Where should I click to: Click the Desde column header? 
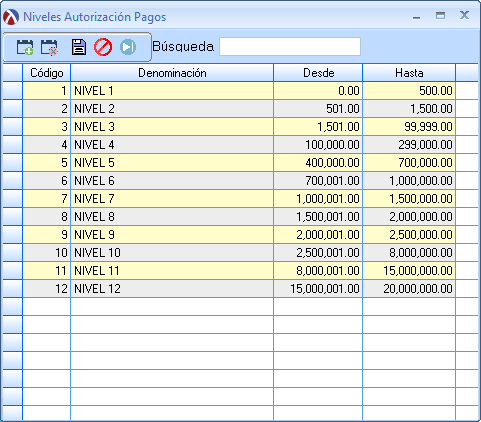[318, 73]
